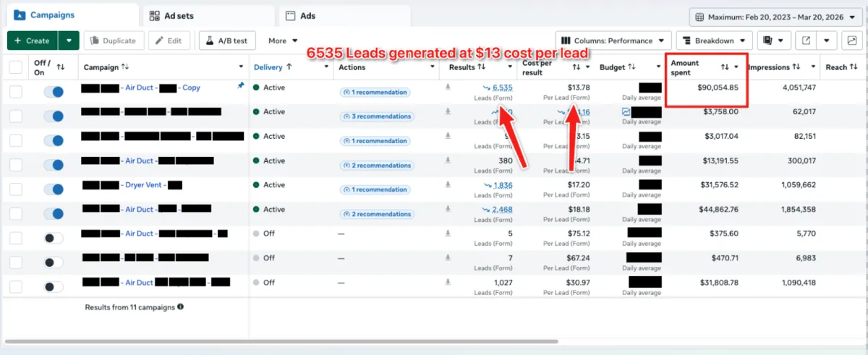Viewport: 868px width, 355px height.
Task: Sort by Cost per result arrows
Action: pos(576,67)
